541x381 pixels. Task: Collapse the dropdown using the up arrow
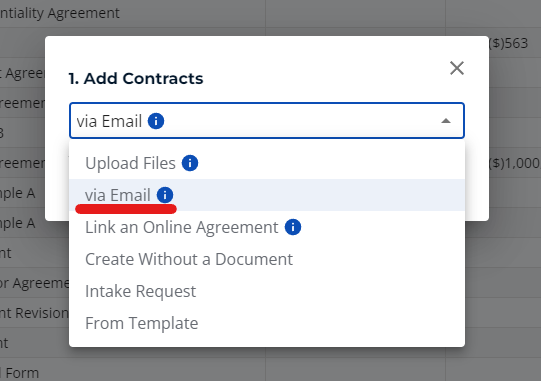pos(446,121)
